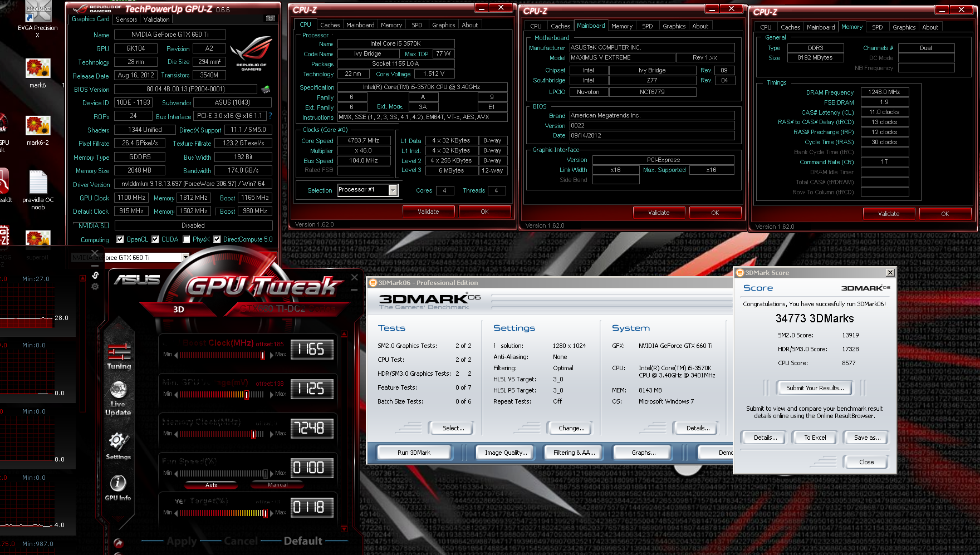Click Power Target Min decrease arrow

[176, 513]
